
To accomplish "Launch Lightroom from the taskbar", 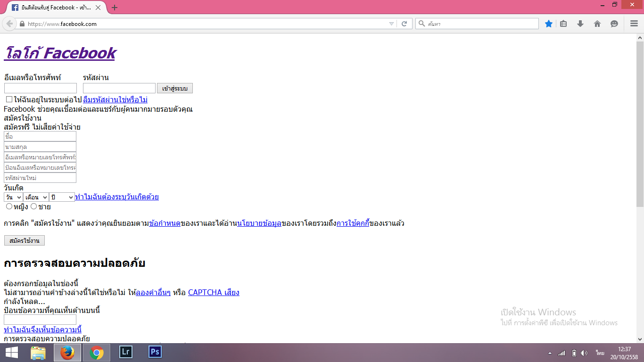I will (x=126, y=352).
